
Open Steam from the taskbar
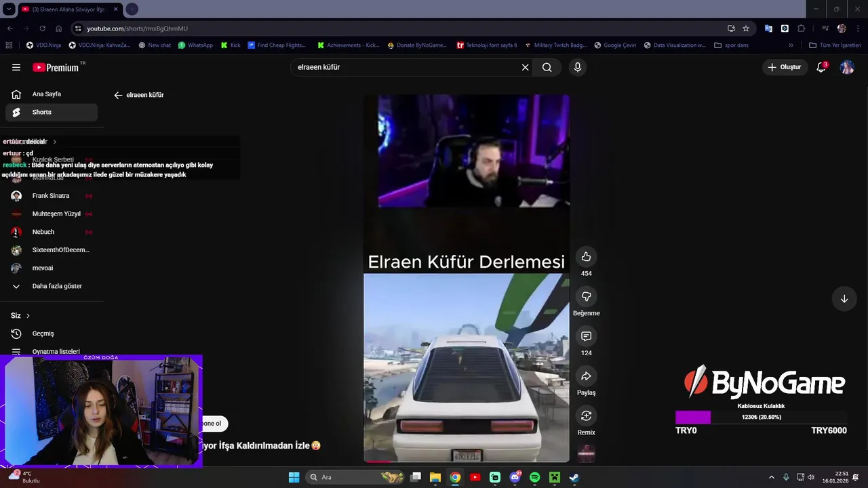(574, 477)
